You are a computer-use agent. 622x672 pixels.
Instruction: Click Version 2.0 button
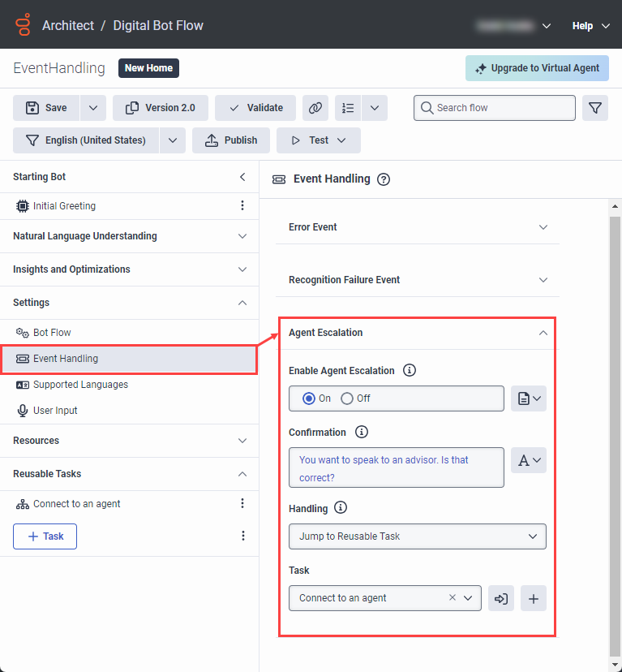[161, 108]
